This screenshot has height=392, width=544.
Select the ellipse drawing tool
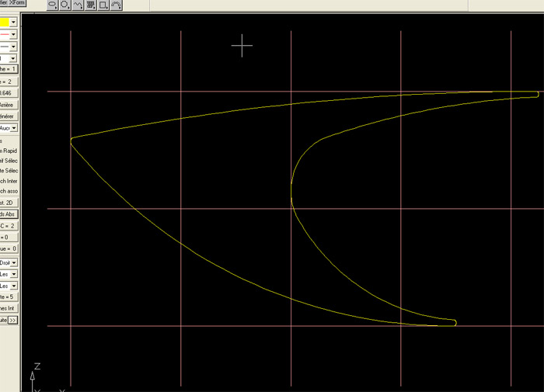tap(53, 5)
